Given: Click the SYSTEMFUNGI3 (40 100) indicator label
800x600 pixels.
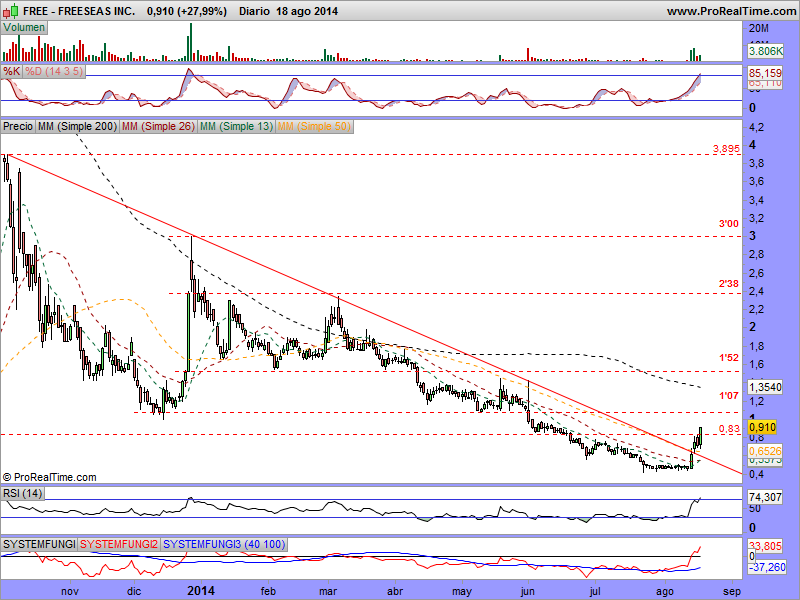Looking at the screenshot, I should pos(223,544).
